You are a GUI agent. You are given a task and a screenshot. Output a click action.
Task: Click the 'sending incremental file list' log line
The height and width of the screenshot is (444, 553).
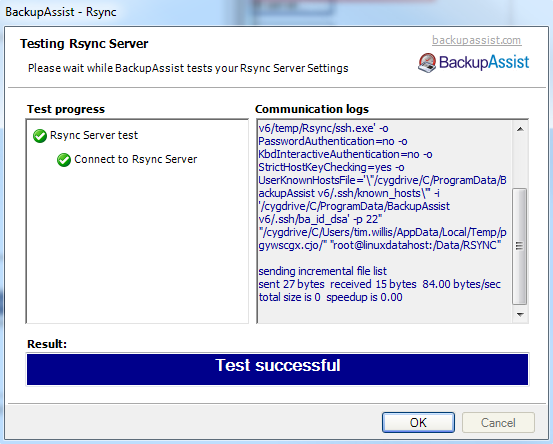pos(322,271)
